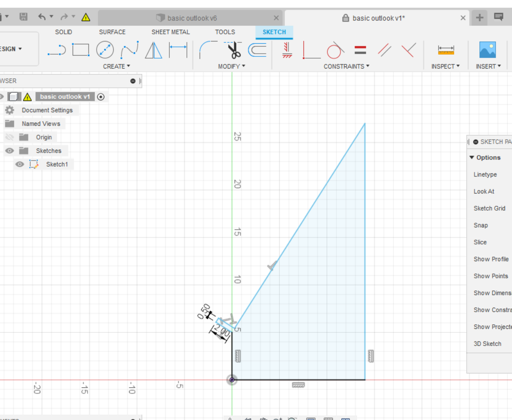Open the CREATE dropdown menu

coord(116,66)
